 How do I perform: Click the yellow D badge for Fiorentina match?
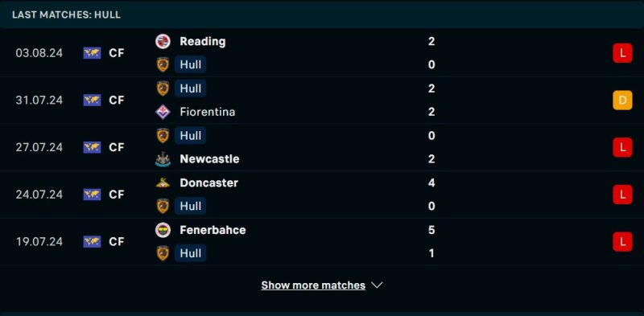click(x=622, y=101)
